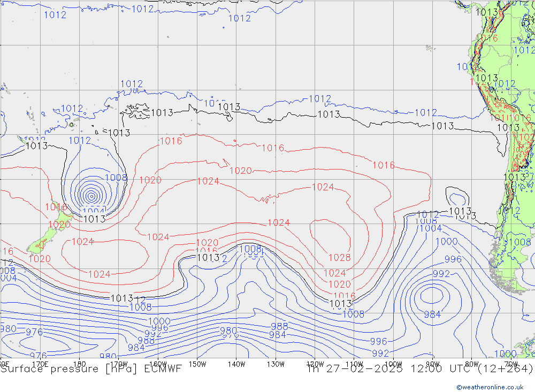Click the 150W longitude label
The height and width of the screenshot is (392, 535).
(197, 364)
